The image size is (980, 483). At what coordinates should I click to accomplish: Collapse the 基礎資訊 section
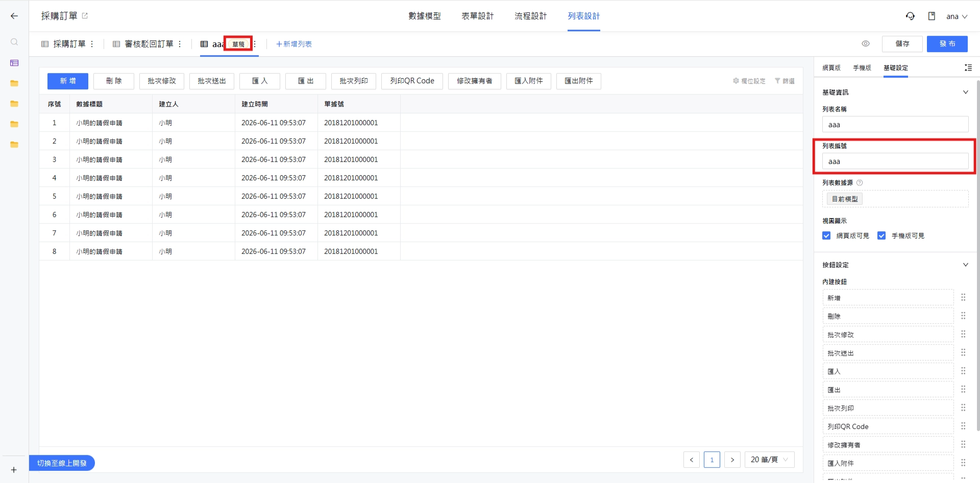coord(965,92)
